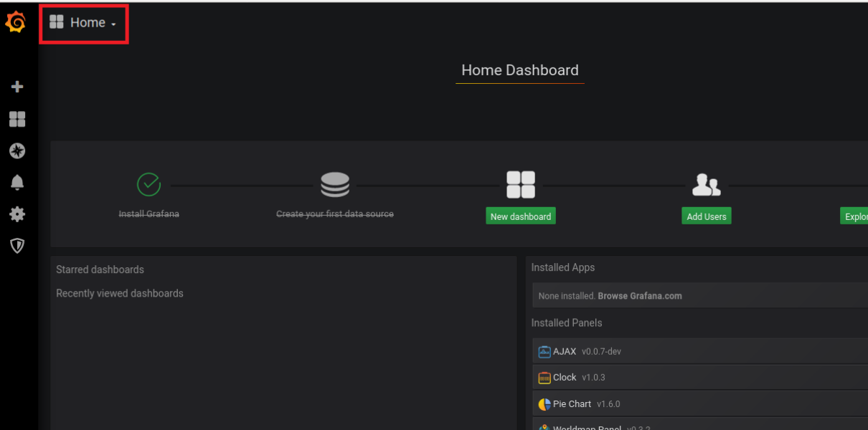
Task: Click the New dashboard button
Action: coord(521,216)
